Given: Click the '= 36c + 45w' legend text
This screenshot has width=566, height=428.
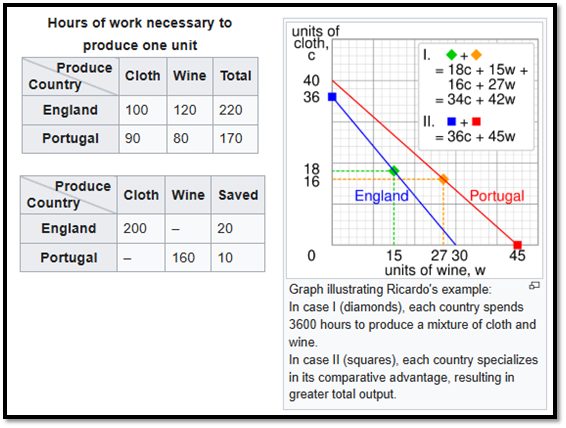Looking at the screenshot, I should (x=475, y=137).
